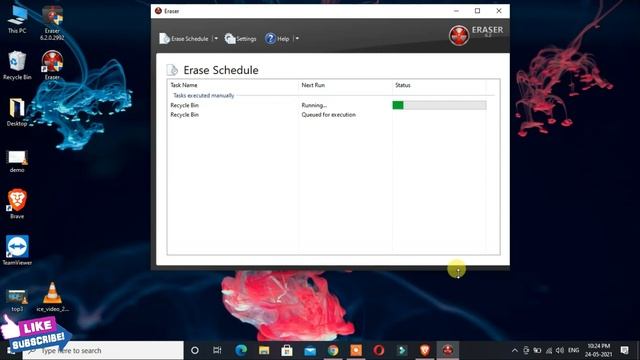The height and width of the screenshot is (360, 640).
Task: Select the top3 desktop file
Action: click(x=17, y=300)
